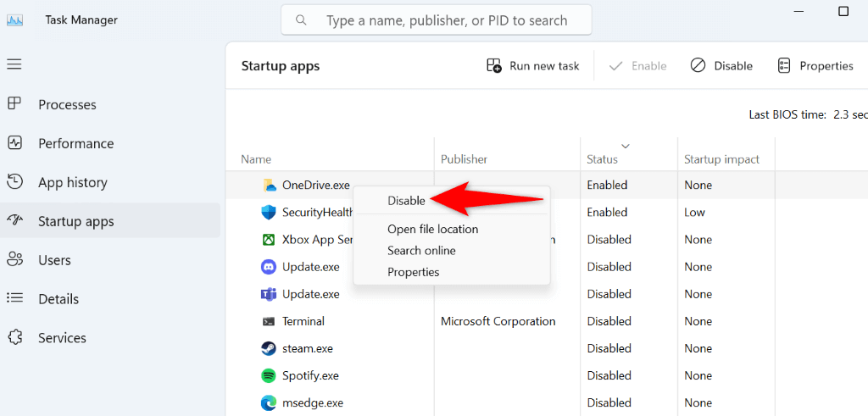Click the Discord Update.exe icon
The image size is (868, 416).
pyautogui.click(x=269, y=267)
